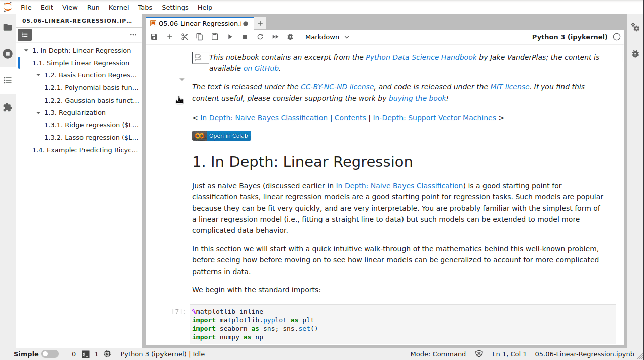Open a new launcher tab with plus
The height and width of the screenshot is (360, 644).
point(260,23)
